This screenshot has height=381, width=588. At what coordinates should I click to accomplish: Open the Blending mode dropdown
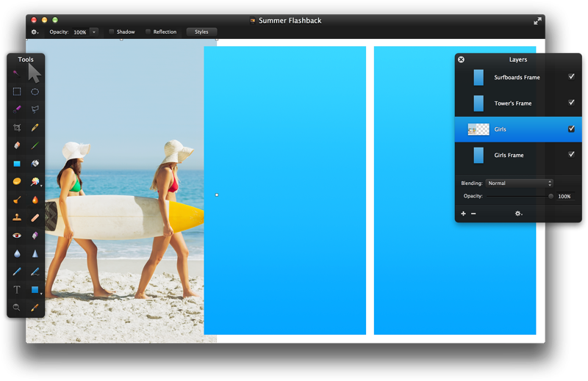[x=519, y=183]
